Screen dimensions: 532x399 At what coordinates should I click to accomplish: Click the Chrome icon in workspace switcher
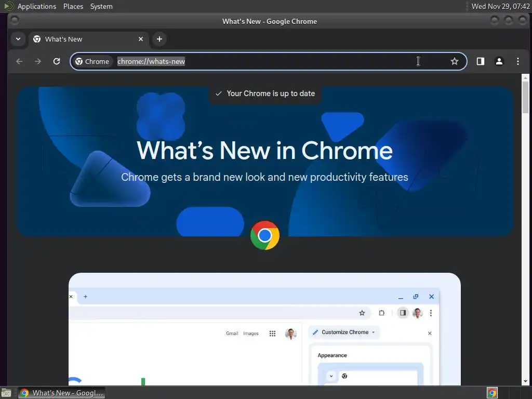(492, 393)
